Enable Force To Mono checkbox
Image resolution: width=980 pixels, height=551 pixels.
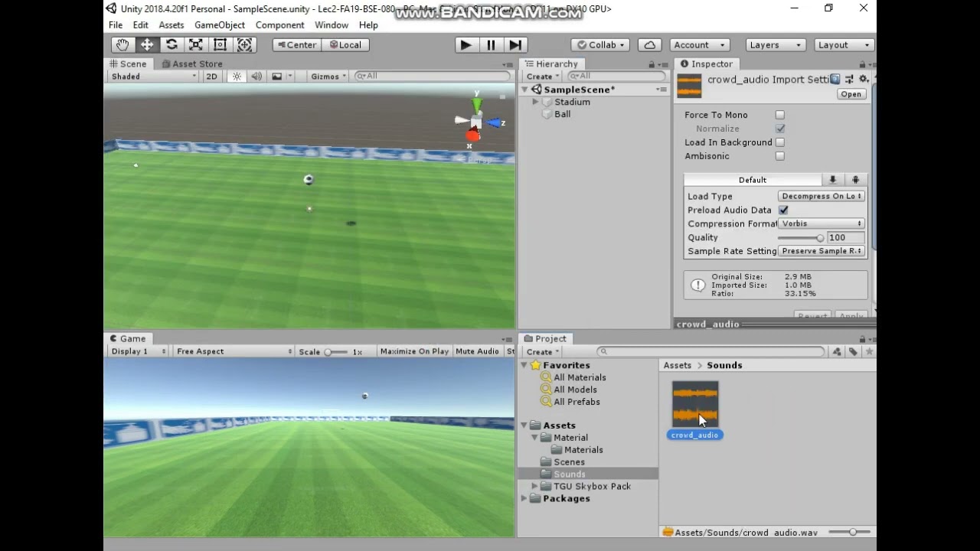pos(779,115)
